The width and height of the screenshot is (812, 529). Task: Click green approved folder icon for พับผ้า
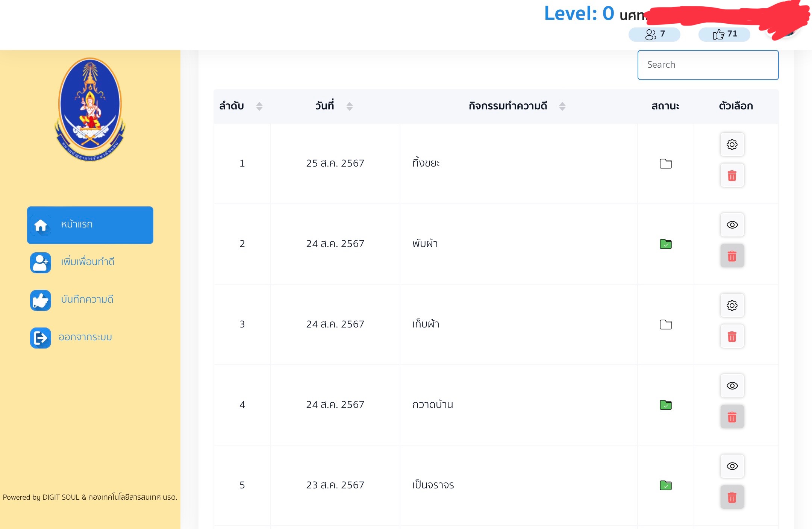(x=665, y=244)
